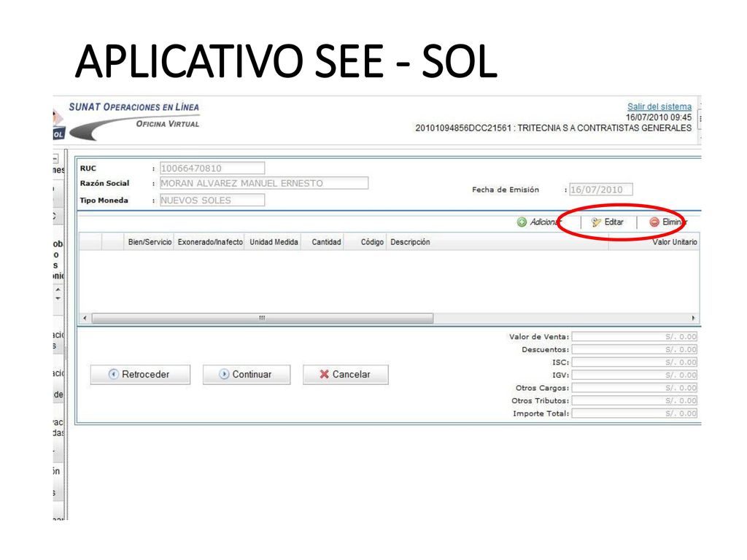Click the forward arrow icon on Continuar

coord(224,374)
